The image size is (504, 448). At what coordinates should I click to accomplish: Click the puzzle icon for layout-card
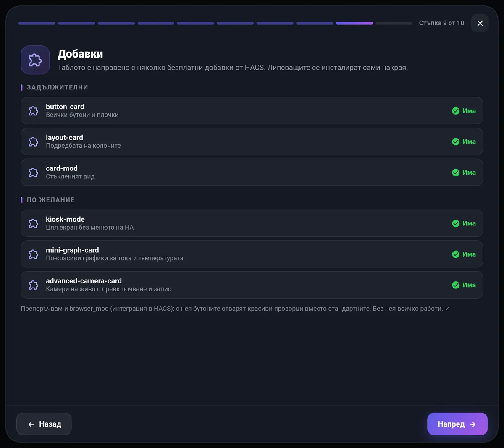tap(33, 141)
